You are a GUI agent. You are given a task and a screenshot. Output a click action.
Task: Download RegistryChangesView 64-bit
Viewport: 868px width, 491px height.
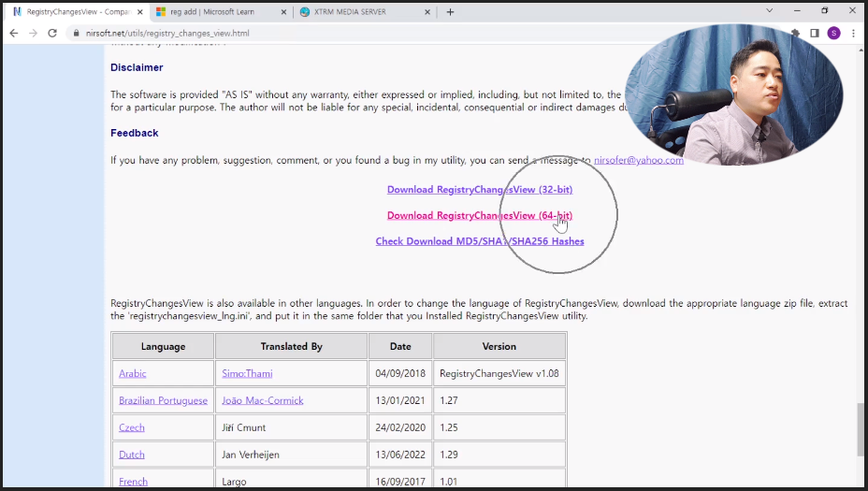tap(480, 215)
